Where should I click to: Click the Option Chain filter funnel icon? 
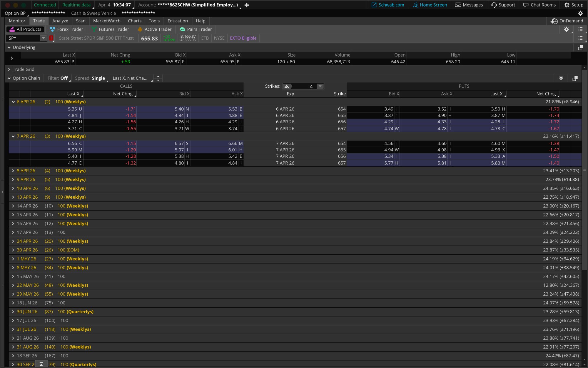[561, 78]
